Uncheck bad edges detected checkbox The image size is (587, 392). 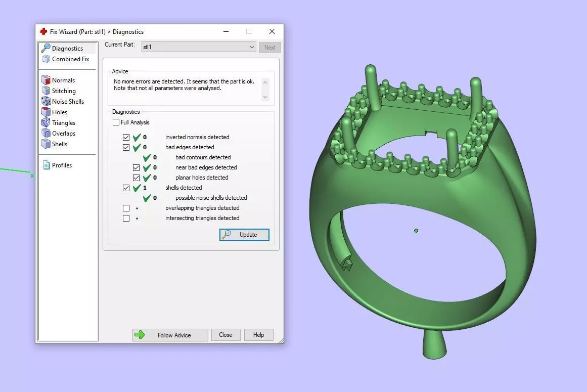pos(126,147)
